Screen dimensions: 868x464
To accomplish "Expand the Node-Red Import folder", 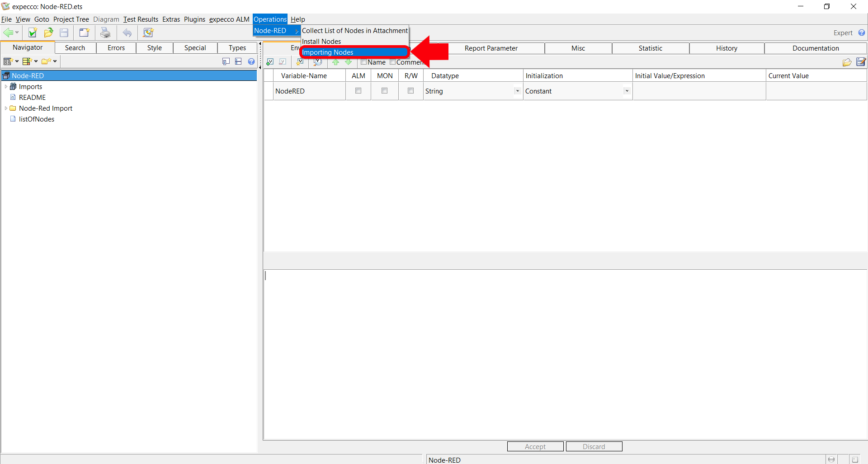I will 6,108.
